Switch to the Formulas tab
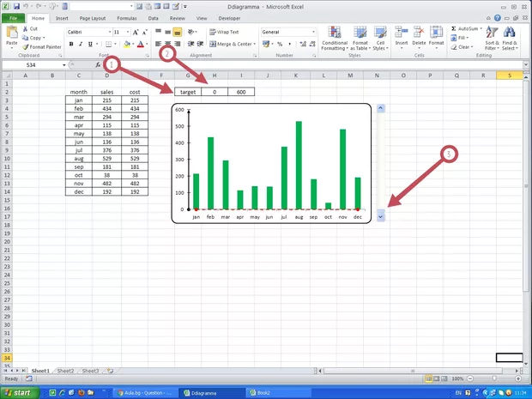532x399 pixels. coord(127,18)
